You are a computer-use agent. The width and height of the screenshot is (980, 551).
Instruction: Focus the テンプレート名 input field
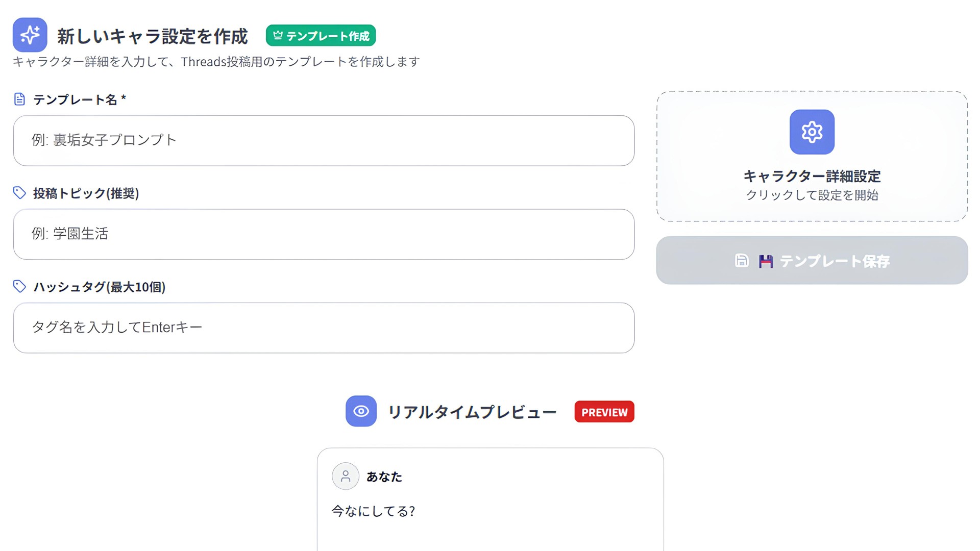pos(324,140)
